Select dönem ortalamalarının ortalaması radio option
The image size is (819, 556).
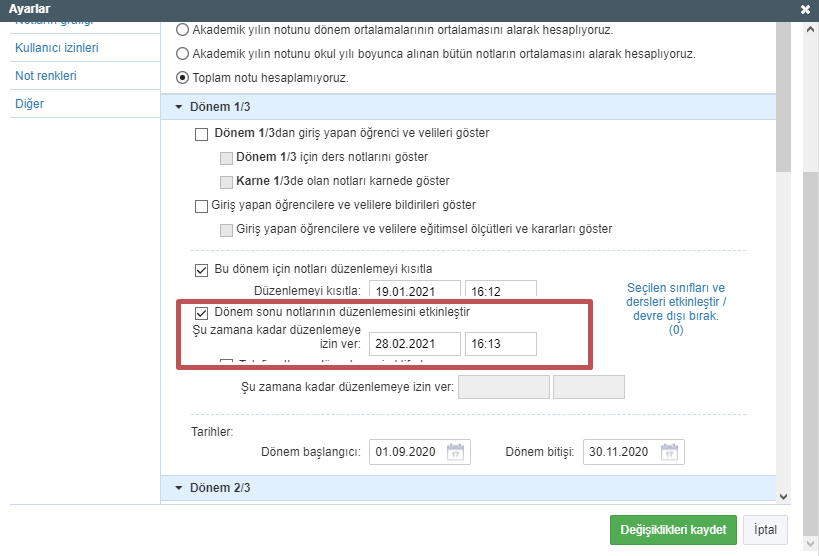click(182, 30)
